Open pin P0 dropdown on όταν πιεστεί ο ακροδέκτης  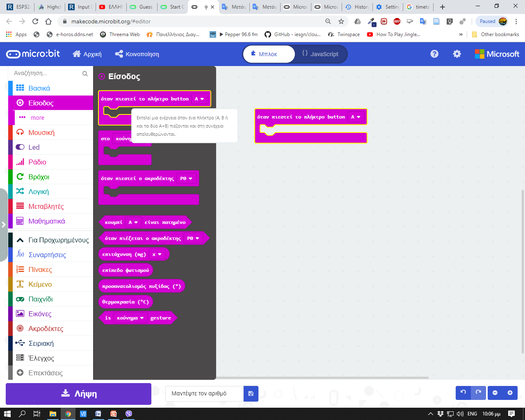pos(186,178)
